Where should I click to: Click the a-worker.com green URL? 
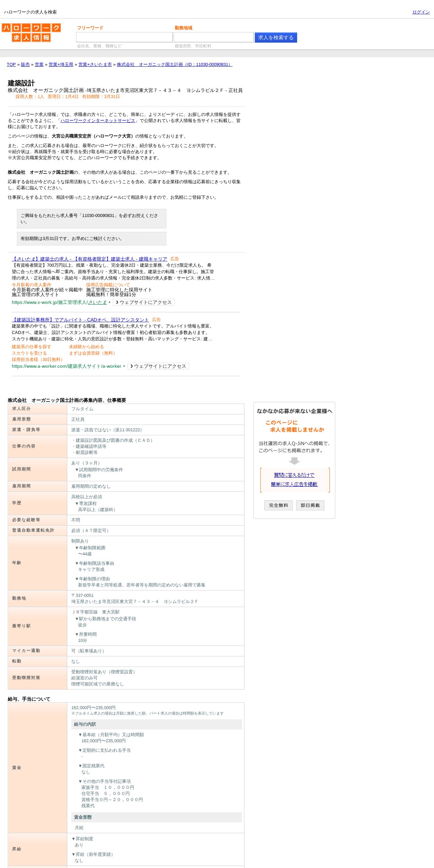click(x=66, y=366)
